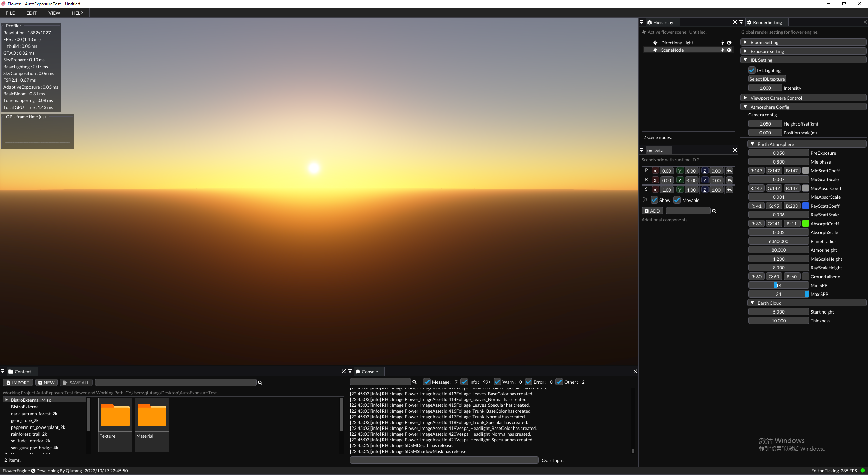Click Detail panel search magnifier icon
This screenshot has width=868, height=475.
click(714, 211)
